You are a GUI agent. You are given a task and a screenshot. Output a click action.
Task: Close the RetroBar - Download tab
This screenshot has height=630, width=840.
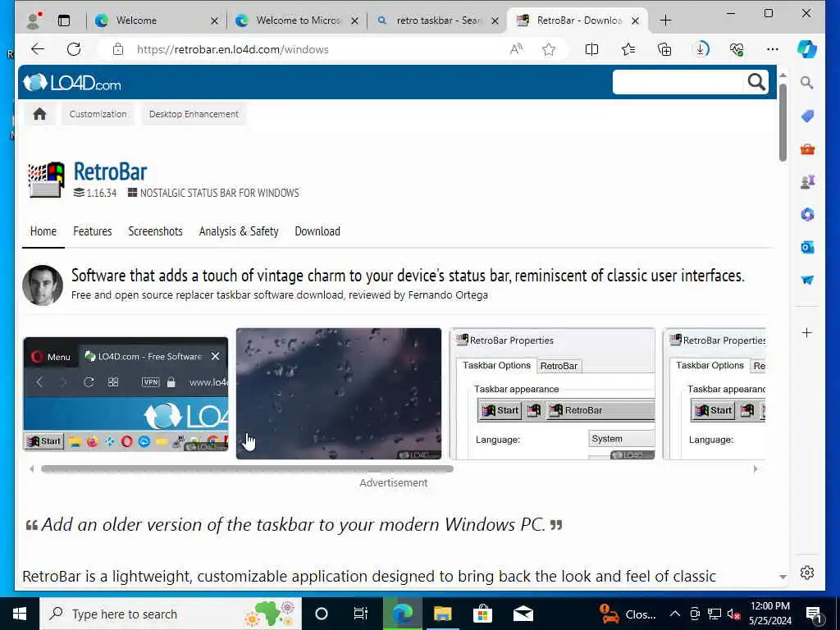635,21
